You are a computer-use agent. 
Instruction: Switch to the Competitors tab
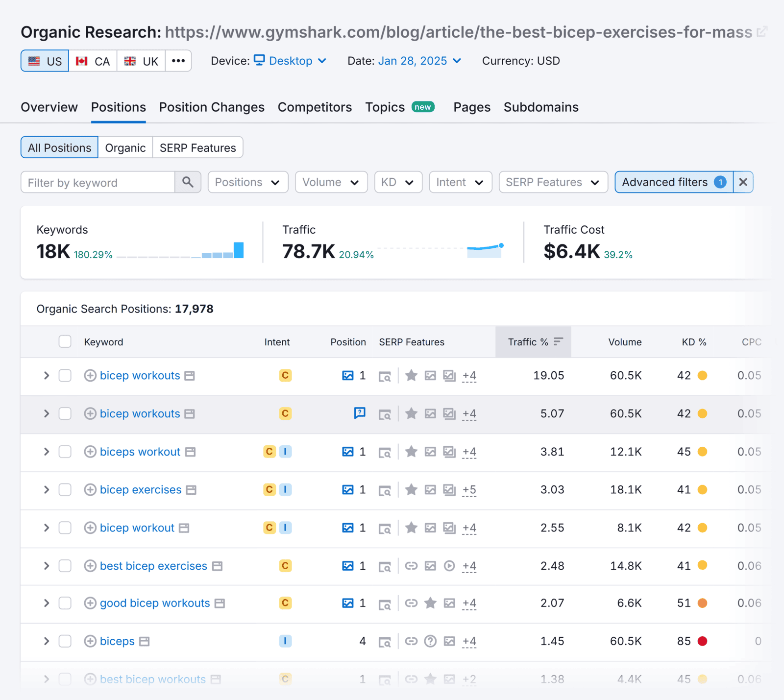click(315, 107)
